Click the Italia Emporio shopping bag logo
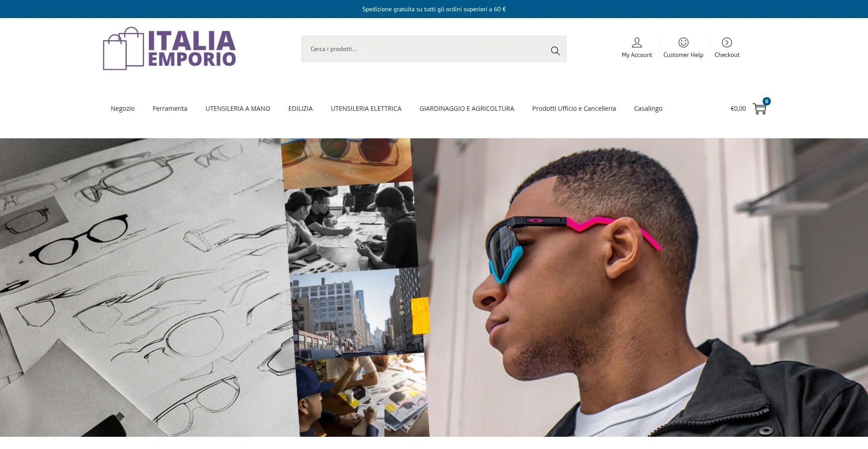868x449 pixels. pos(123,49)
